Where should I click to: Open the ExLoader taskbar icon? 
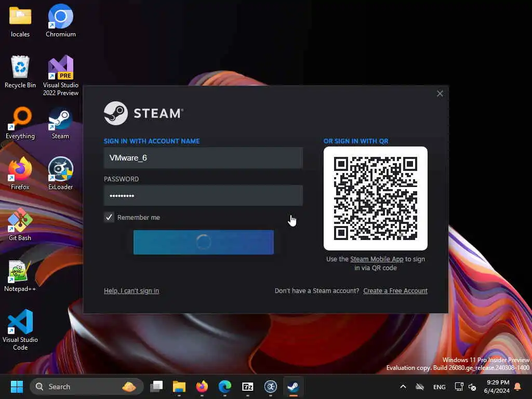[270, 387]
